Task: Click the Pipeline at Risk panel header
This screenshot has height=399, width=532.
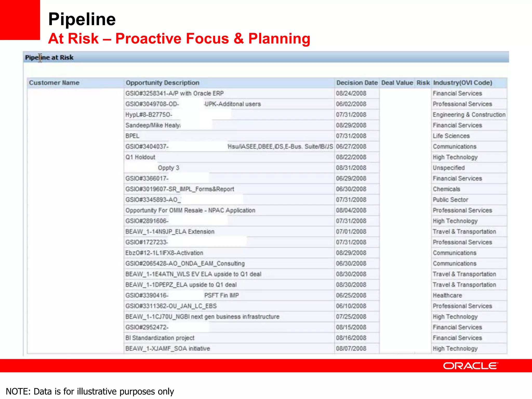Action: pos(49,57)
